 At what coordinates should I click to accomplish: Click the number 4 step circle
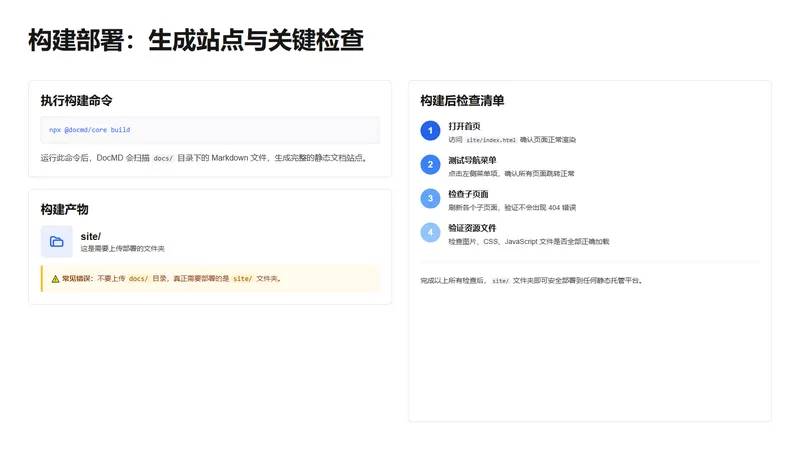pos(430,232)
